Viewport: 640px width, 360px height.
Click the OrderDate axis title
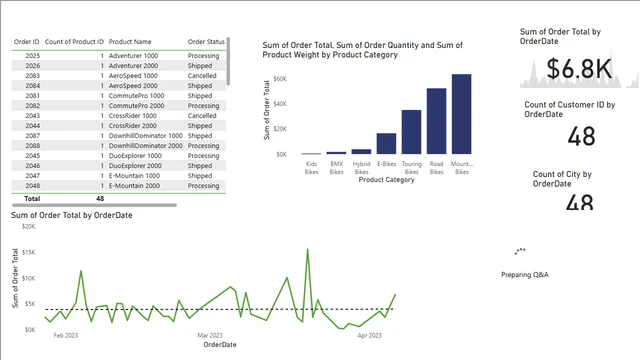[220, 344]
